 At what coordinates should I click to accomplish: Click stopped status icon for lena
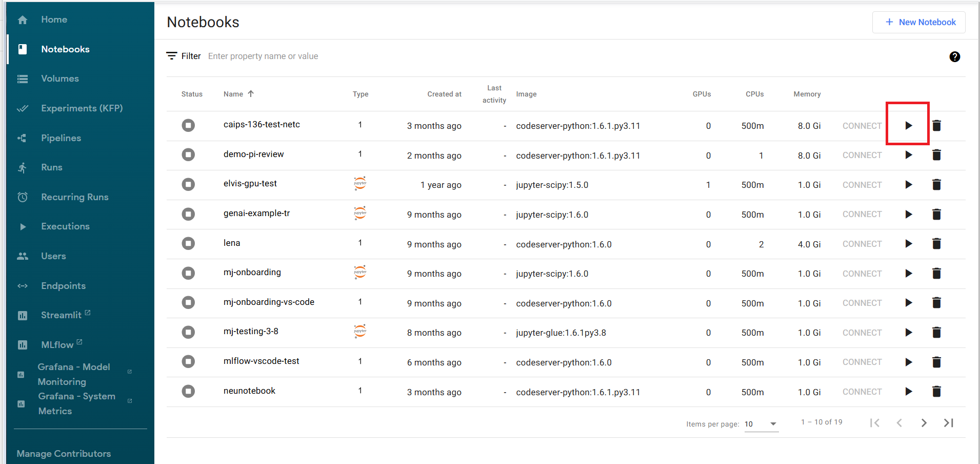188,243
